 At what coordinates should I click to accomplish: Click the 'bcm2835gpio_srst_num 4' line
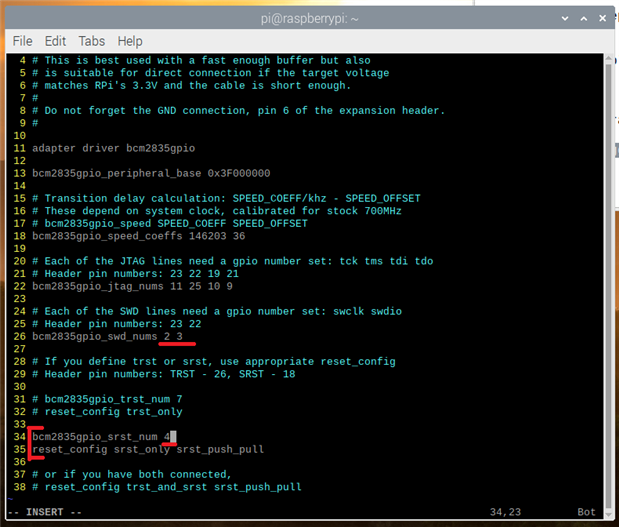click(x=101, y=437)
